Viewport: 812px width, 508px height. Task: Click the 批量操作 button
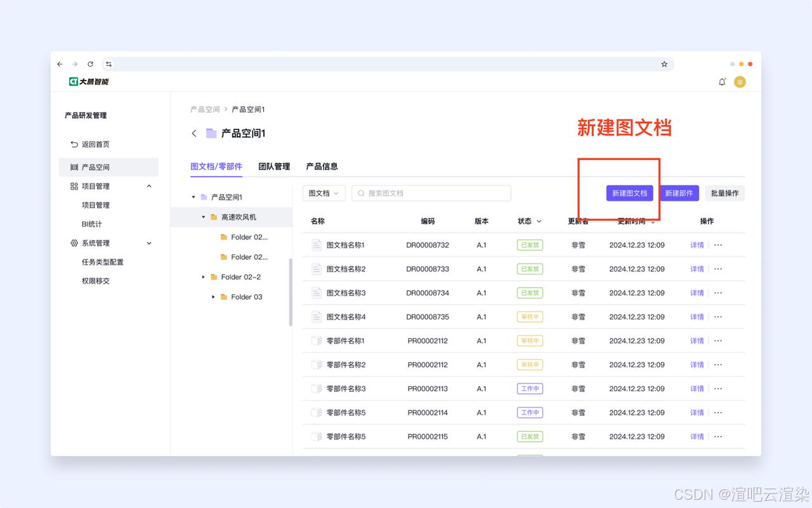click(724, 193)
